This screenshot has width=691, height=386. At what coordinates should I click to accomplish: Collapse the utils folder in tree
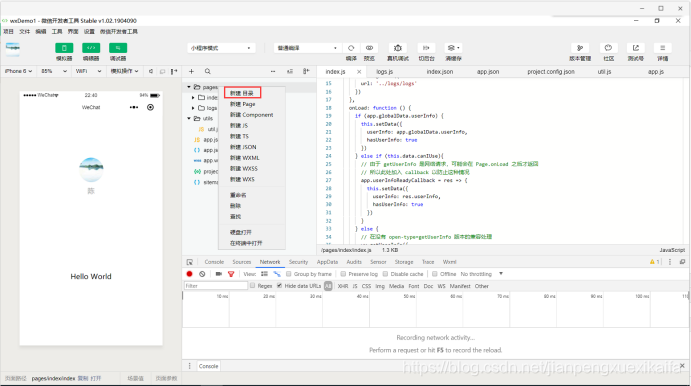[189, 119]
